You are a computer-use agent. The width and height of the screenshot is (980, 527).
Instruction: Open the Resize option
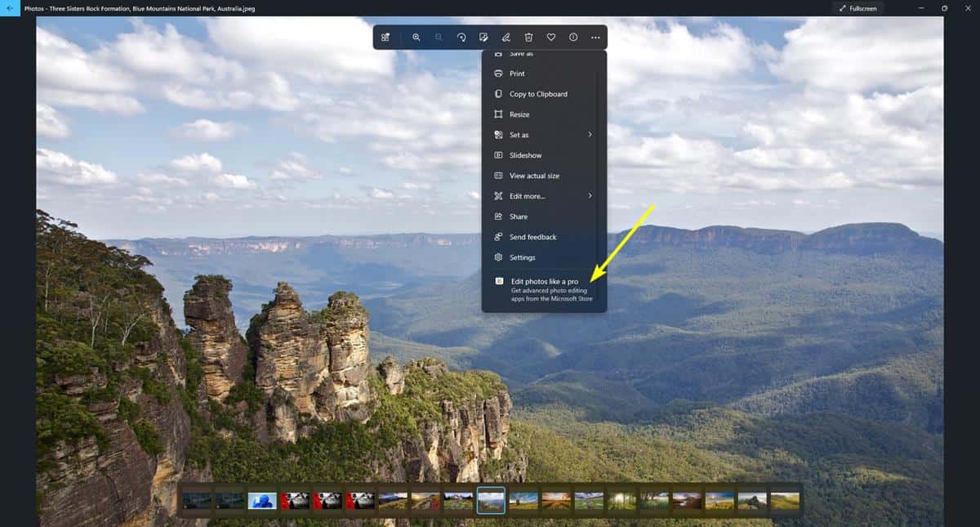[x=544, y=114]
